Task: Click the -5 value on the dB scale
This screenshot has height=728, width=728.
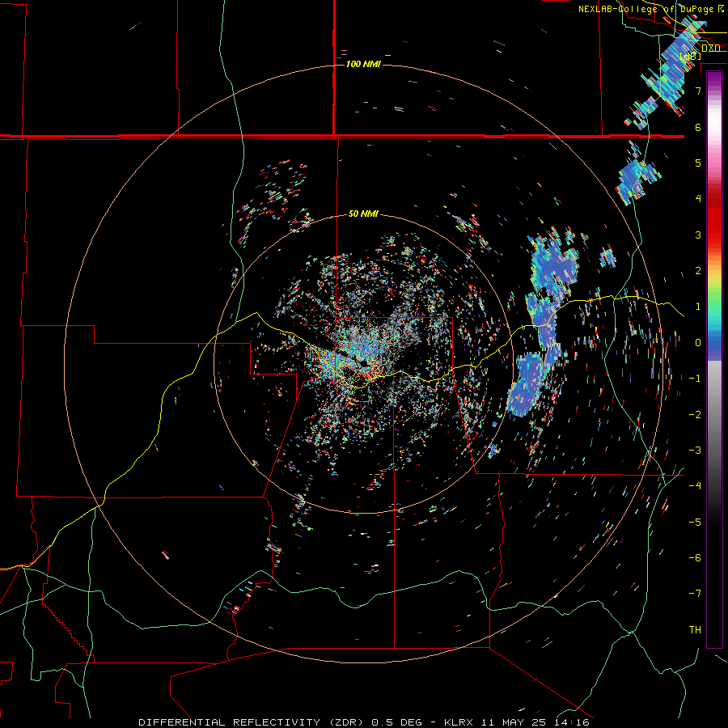Action: [695, 523]
